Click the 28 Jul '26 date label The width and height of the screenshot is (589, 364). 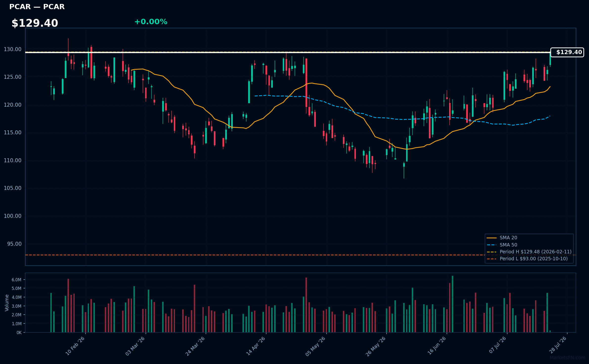tap(558, 345)
